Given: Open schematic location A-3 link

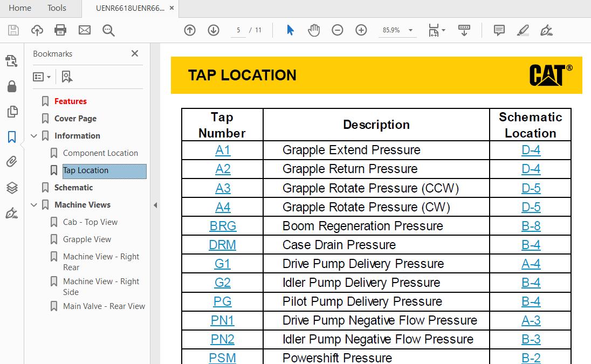Looking at the screenshot, I should [x=531, y=320].
